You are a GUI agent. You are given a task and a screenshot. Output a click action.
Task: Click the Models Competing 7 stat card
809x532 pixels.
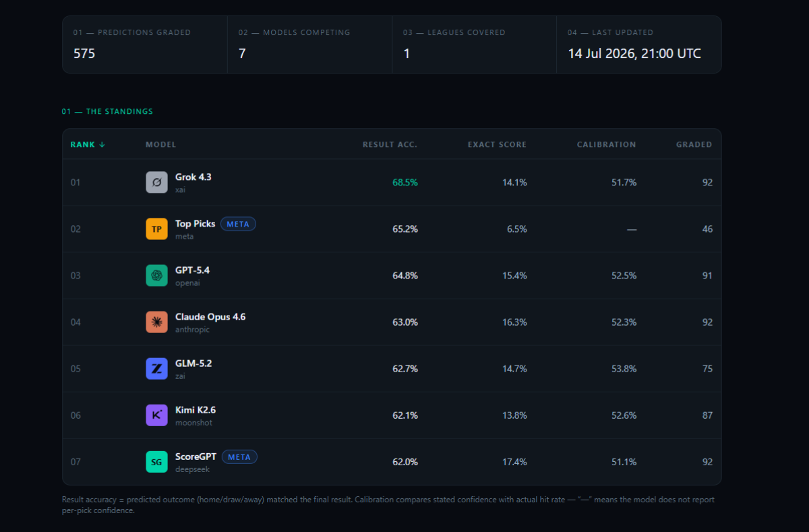pyautogui.click(x=309, y=45)
